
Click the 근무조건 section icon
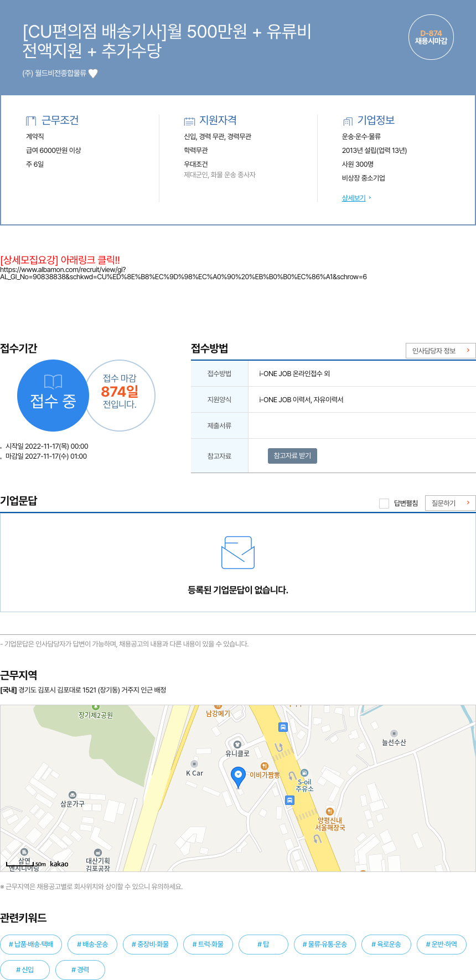[x=31, y=121]
